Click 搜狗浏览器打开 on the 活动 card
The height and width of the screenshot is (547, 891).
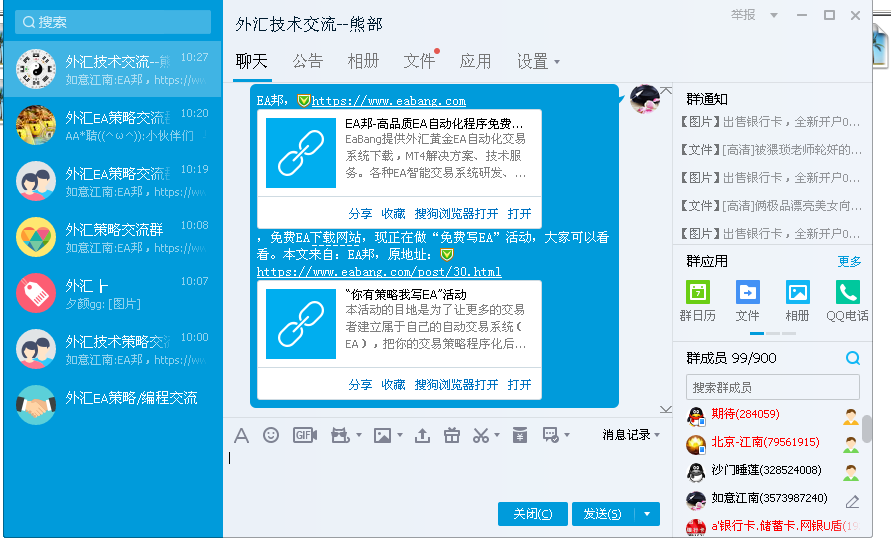(456, 385)
